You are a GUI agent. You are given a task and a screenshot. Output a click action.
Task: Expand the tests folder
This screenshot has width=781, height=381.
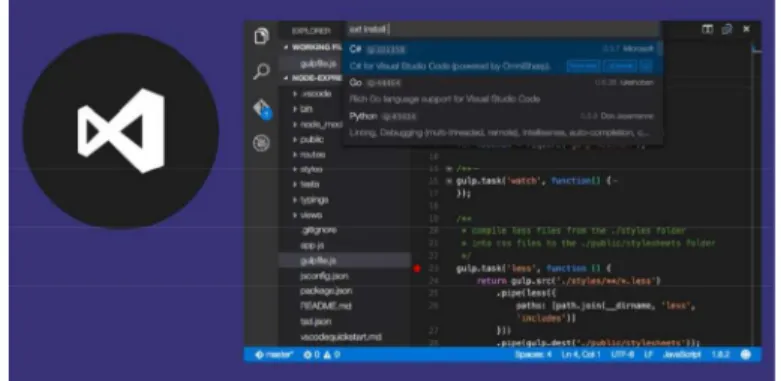(306, 184)
